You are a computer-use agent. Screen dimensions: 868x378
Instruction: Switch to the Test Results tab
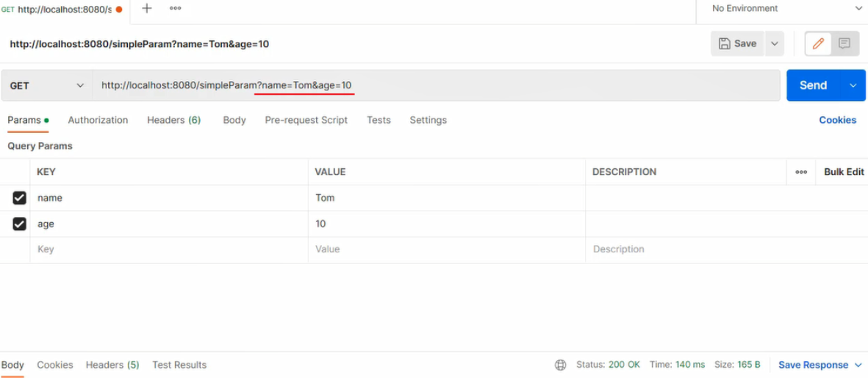179,365
